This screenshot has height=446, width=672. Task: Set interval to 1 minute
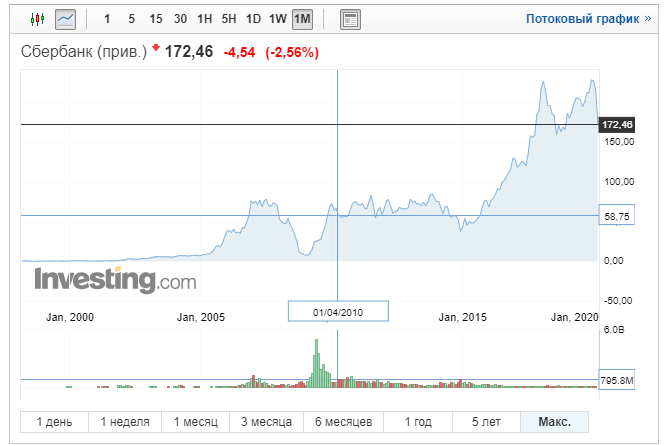107,19
